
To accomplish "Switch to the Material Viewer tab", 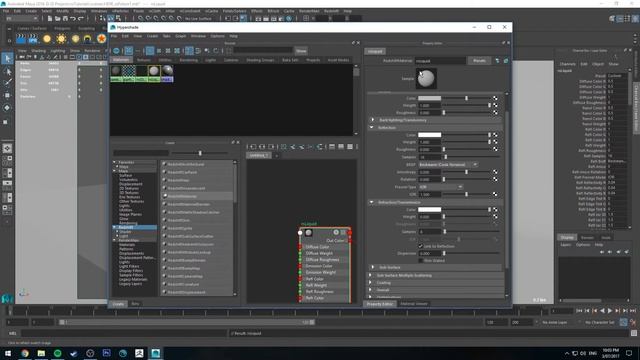I will [413, 304].
